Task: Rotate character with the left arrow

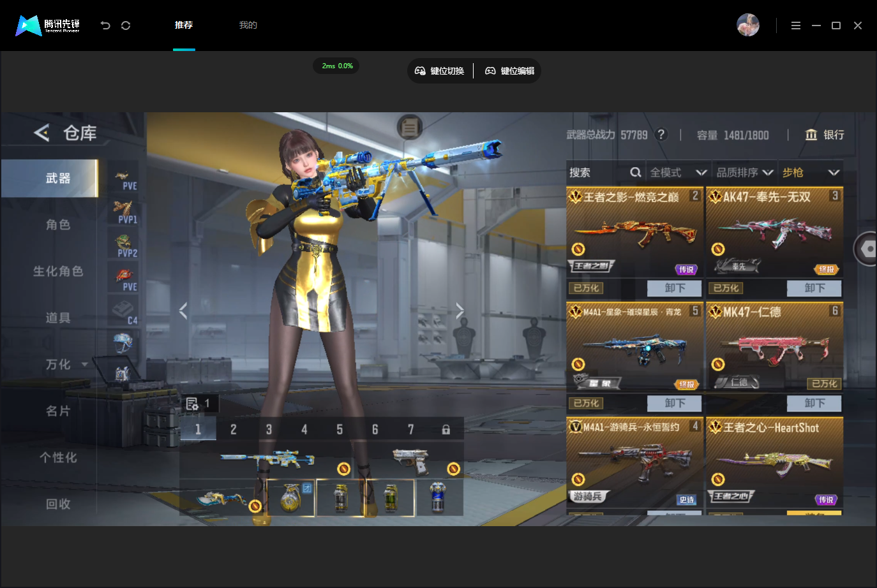Action: coord(183,311)
